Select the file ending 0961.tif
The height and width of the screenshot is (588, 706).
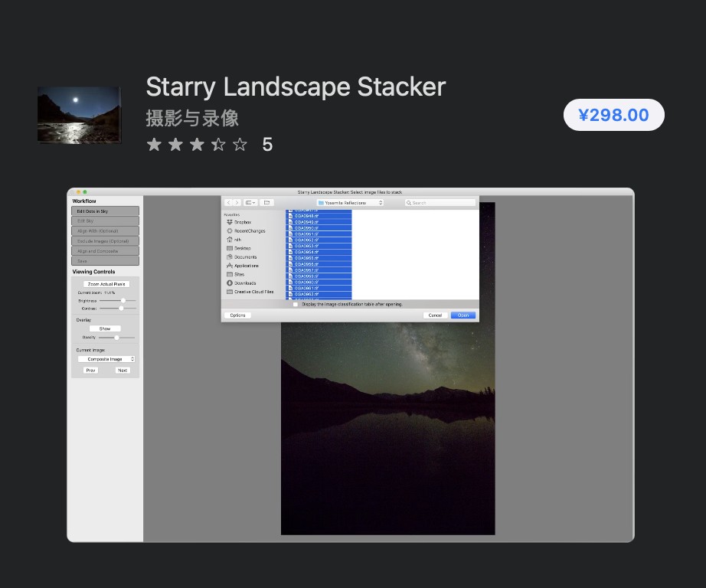319,288
